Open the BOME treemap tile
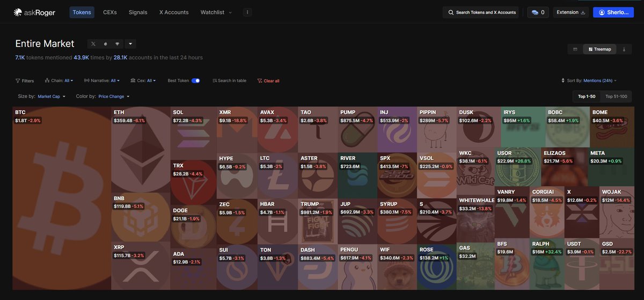The height and width of the screenshot is (300, 644). tap(613, 127)
